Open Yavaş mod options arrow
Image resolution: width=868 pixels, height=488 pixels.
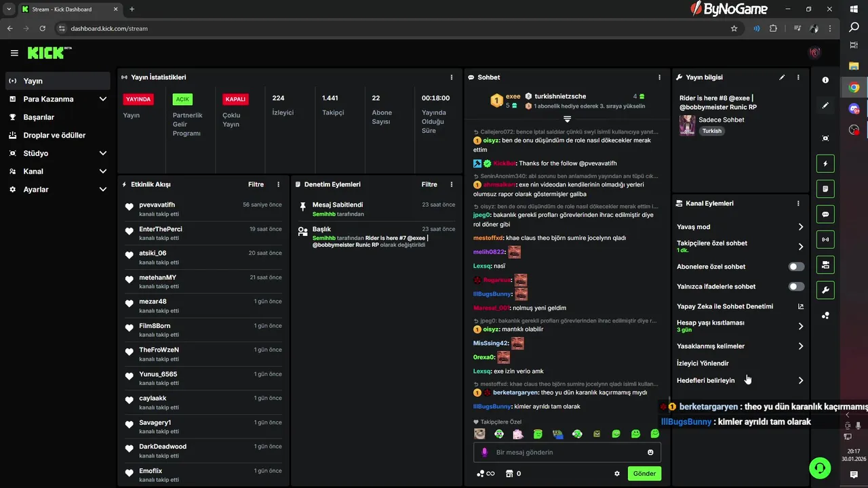pos(800,227)
